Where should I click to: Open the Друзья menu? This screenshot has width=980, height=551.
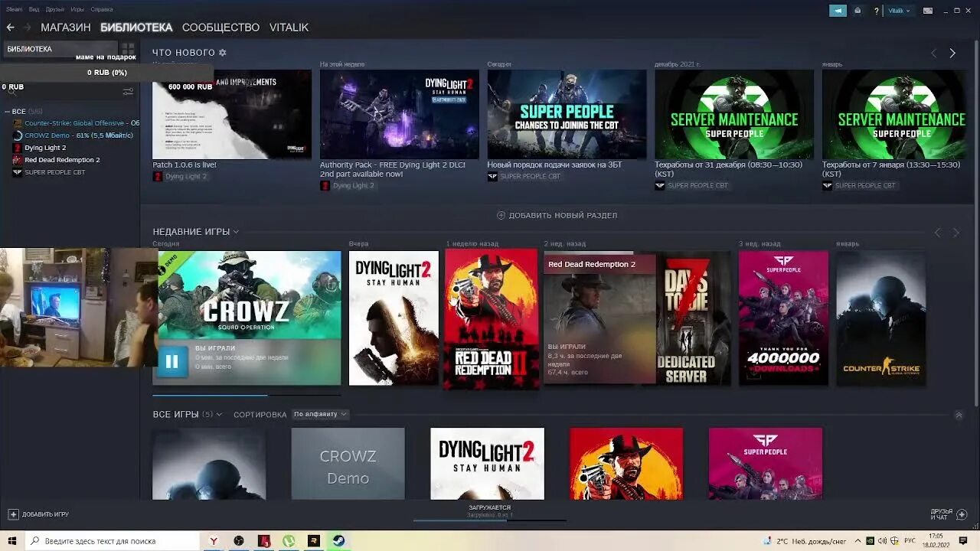click(x=55, y=10)
